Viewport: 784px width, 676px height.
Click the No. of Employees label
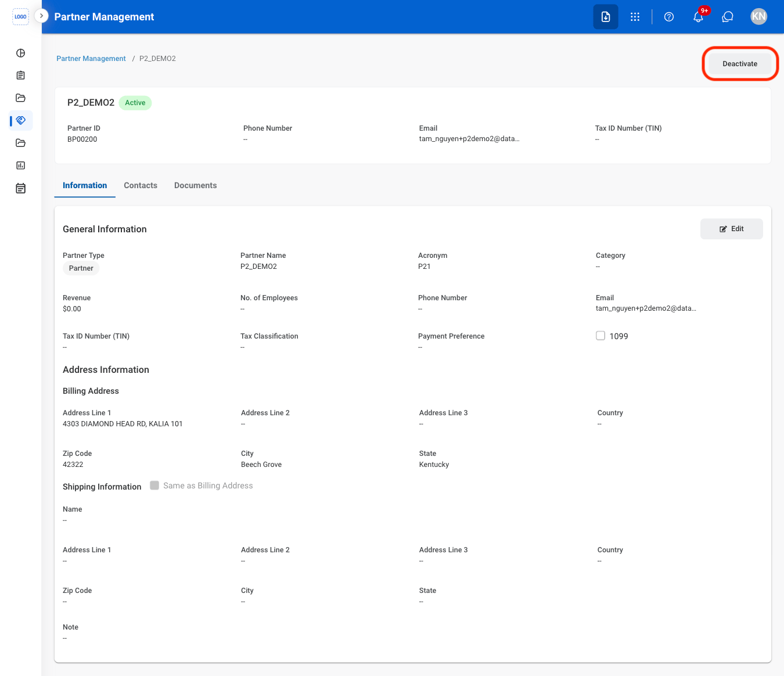pyautogui.click(x=269, y=298)
